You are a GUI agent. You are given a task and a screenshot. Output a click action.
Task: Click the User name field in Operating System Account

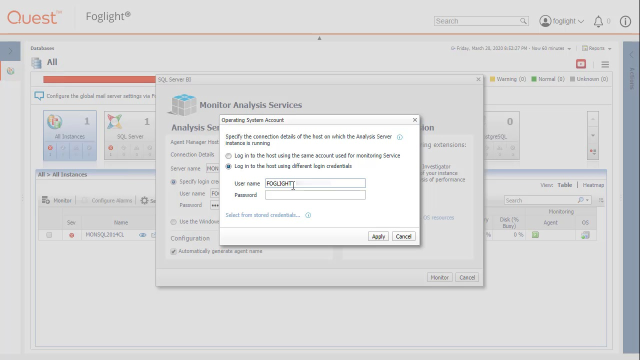(x=315, y=183)
